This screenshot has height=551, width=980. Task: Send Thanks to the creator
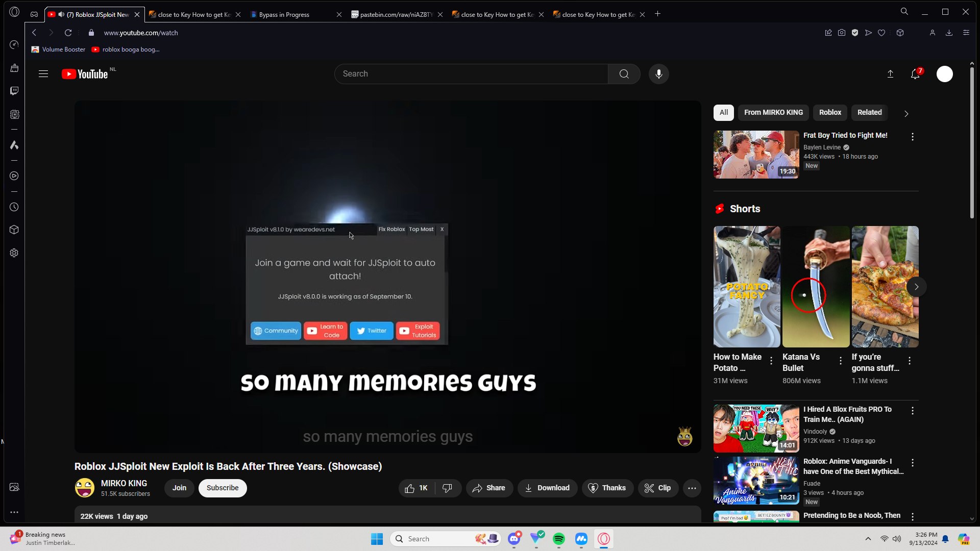tap(607, 488)
